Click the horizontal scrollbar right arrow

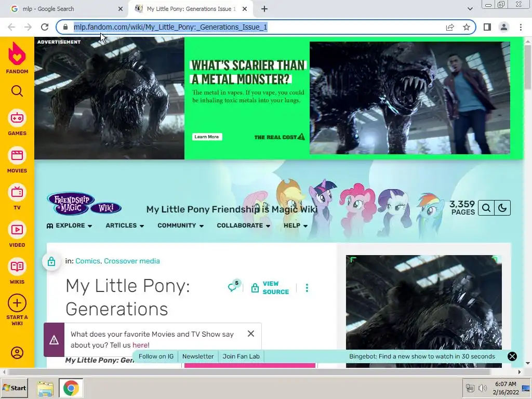coord(520,372)
